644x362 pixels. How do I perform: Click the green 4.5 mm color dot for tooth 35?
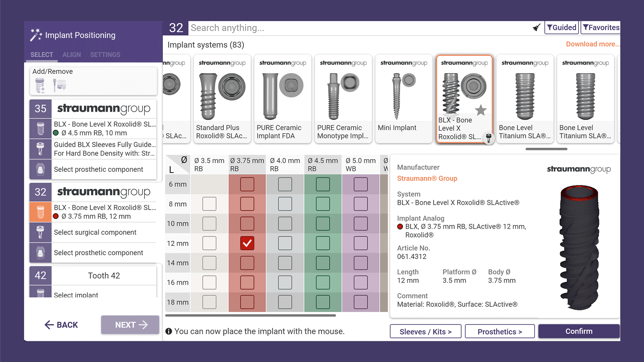56,133
